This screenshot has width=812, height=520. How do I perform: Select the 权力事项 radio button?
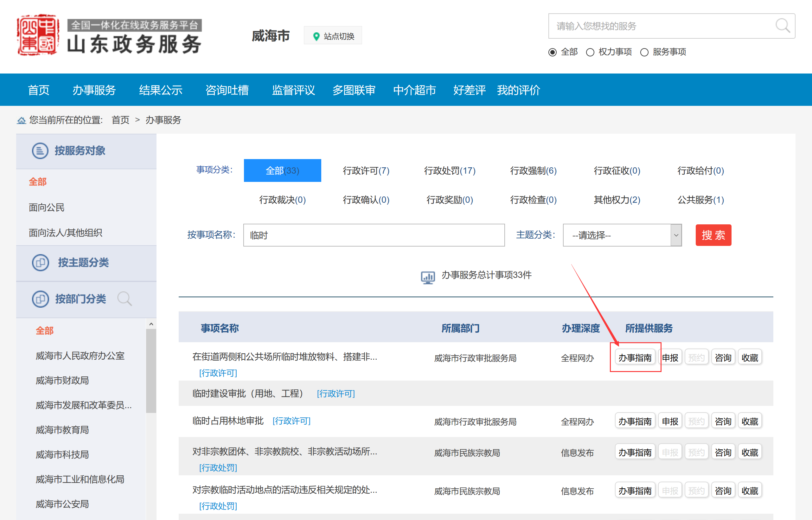tap(590, 52)
